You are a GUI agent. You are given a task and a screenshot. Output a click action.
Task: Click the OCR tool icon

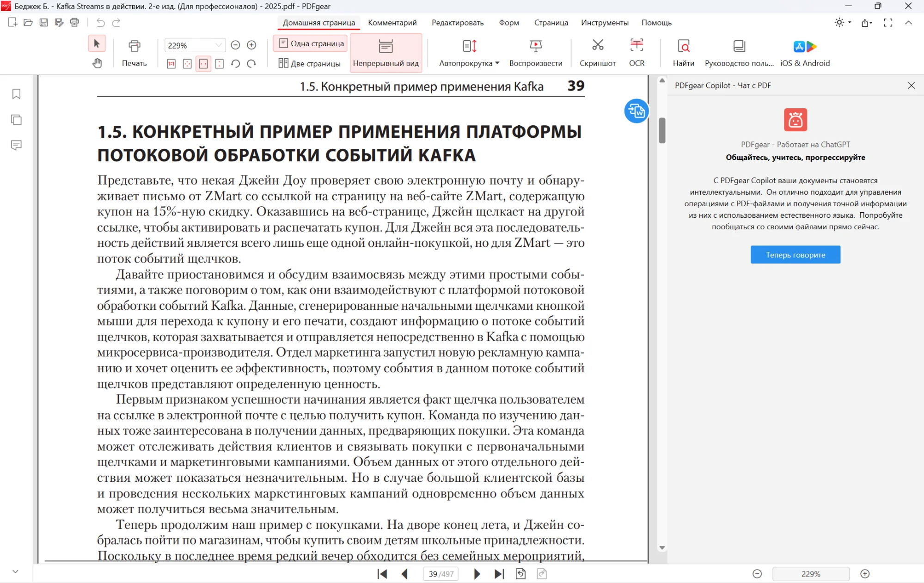[636, 46]
